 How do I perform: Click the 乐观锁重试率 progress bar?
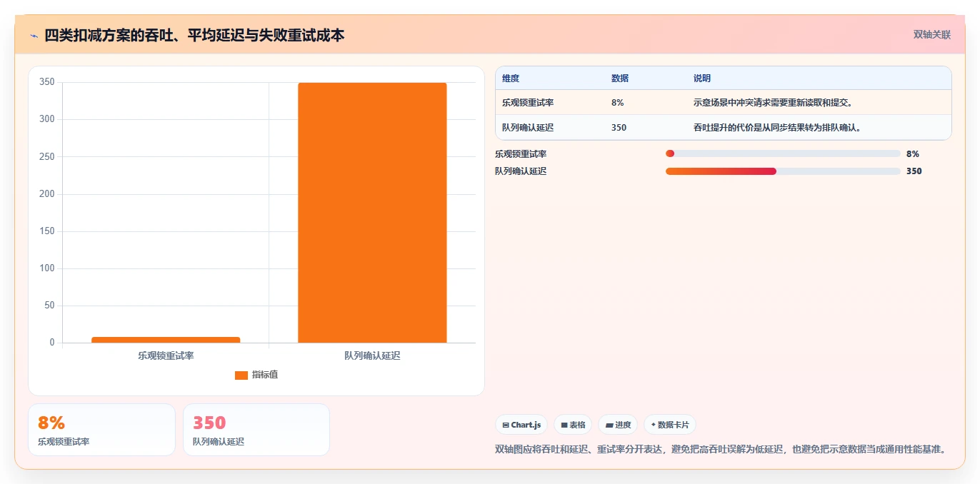tap(783, 153)
